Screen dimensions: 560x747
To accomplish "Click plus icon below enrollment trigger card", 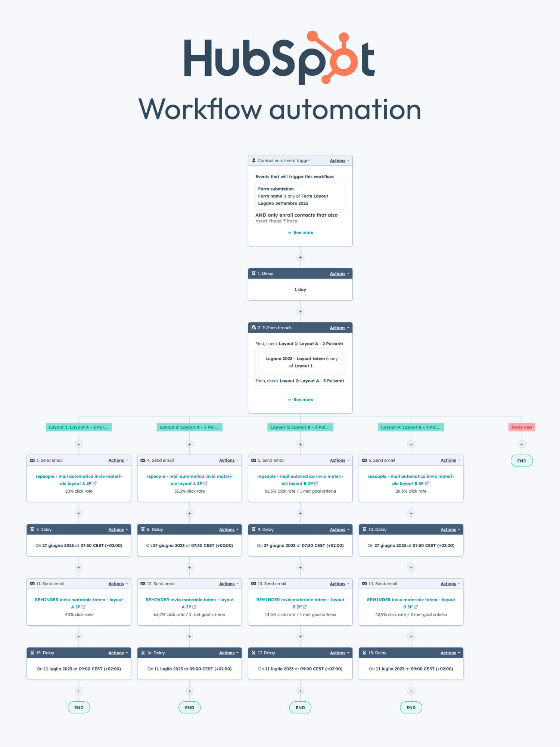I will tap(300, 257).
